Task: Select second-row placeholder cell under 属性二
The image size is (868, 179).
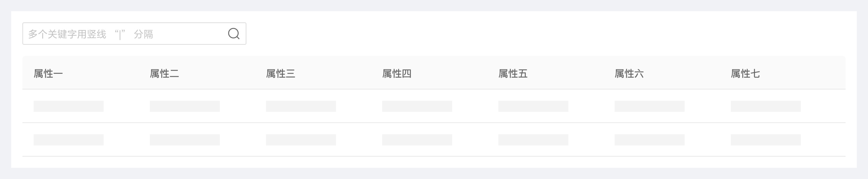Action: coord(185,140)
